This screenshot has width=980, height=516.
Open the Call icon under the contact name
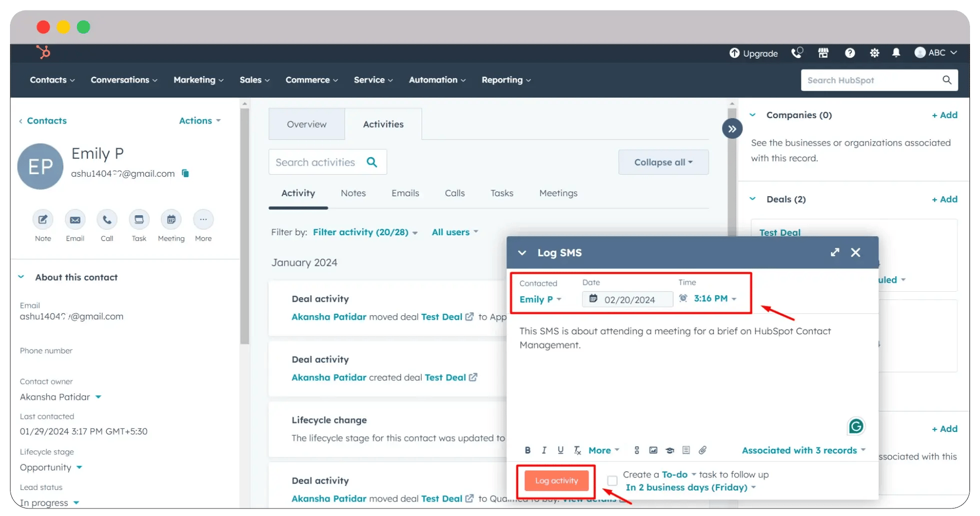[106, 219]
